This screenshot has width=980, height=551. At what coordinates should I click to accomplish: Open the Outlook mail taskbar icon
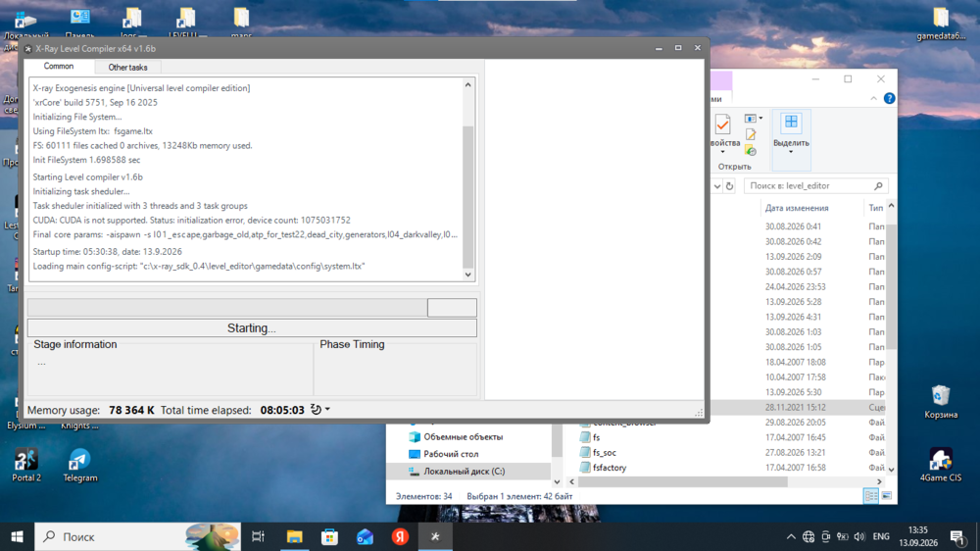pyautogui.click(x=365, y=536)
